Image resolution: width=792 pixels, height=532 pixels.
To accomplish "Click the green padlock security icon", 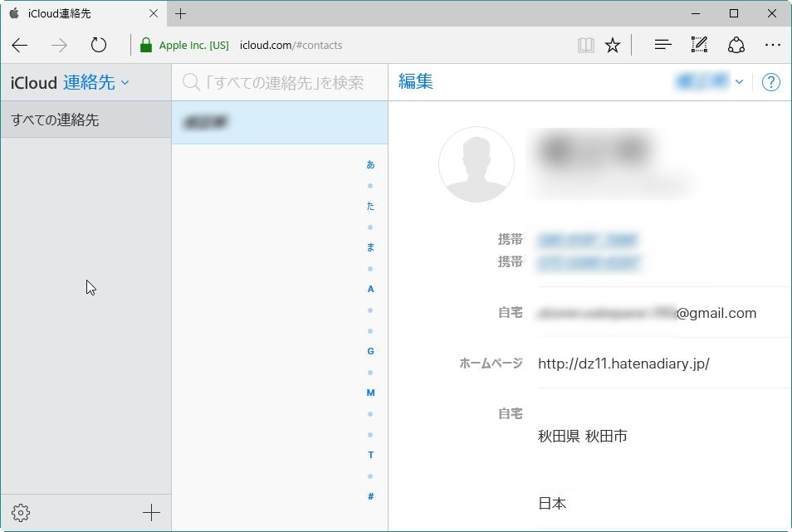I will pos(146,45).
